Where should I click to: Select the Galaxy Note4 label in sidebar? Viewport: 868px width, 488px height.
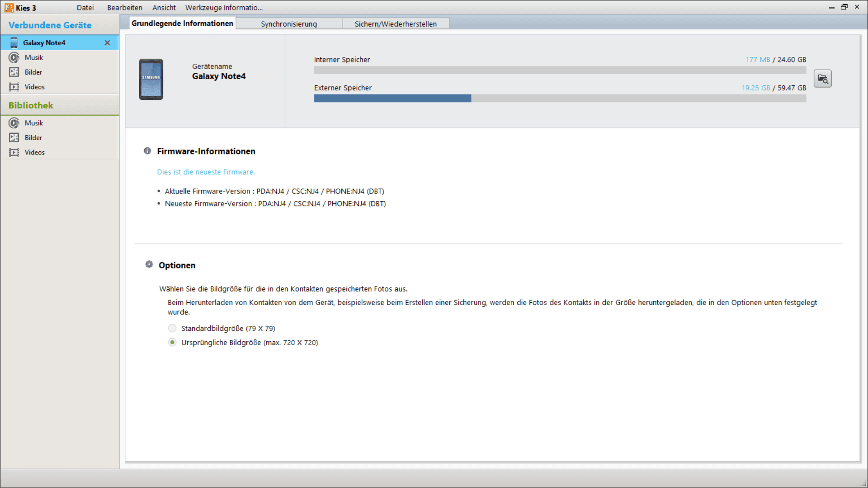[44, 43]
